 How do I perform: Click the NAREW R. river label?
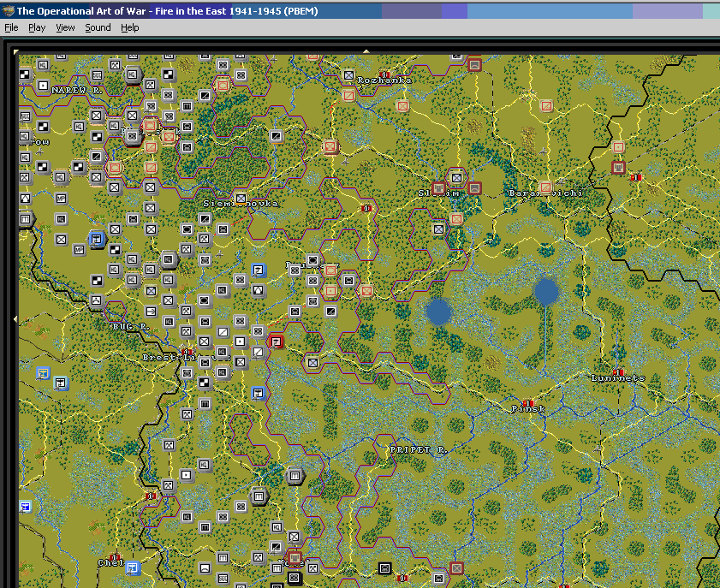click(x=77, y=91)
